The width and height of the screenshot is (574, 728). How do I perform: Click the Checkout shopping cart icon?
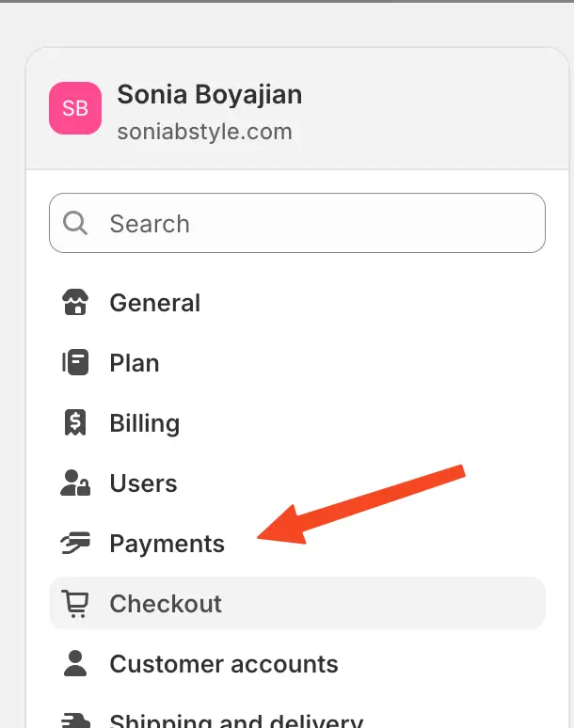click(74, 604)
